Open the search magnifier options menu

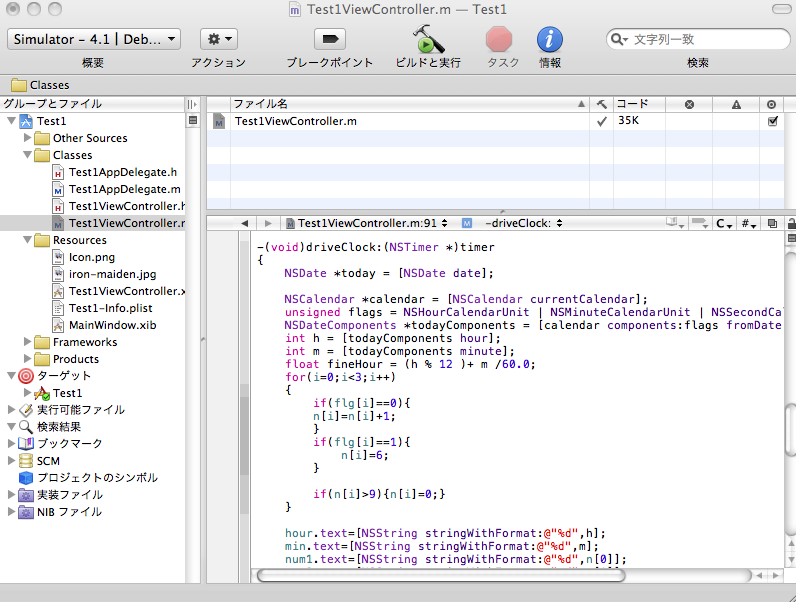coord(619,39)
